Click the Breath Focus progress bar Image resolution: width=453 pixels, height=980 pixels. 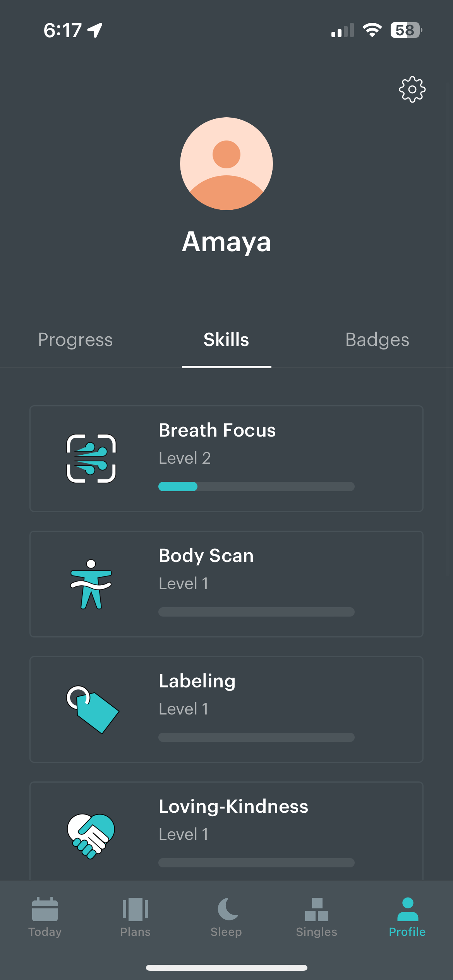point(256,487)
